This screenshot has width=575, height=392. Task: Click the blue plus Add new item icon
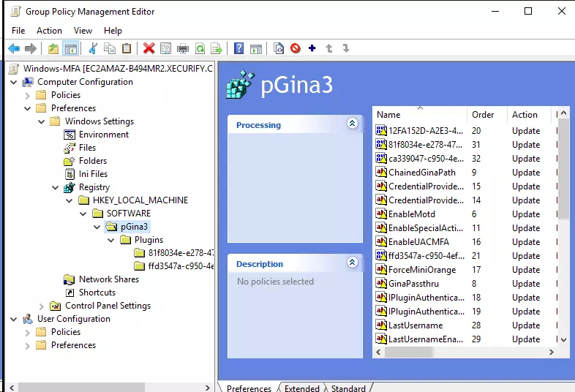(312, 48)
